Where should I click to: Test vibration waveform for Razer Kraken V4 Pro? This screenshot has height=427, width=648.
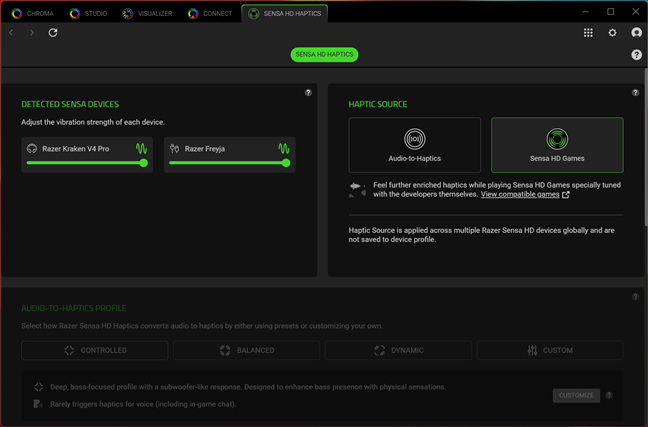click(x=141, y=149)
